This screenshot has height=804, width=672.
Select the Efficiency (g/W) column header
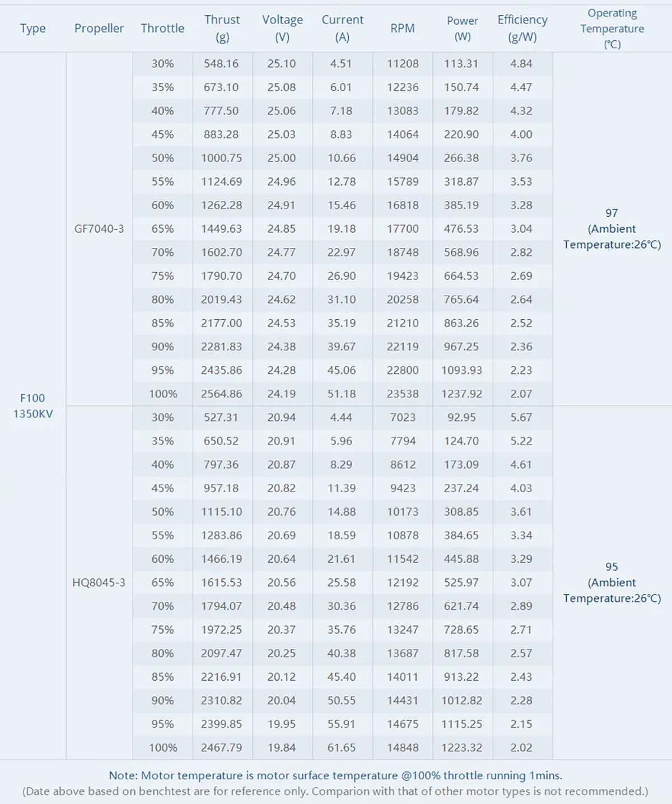tap(522, 28)
